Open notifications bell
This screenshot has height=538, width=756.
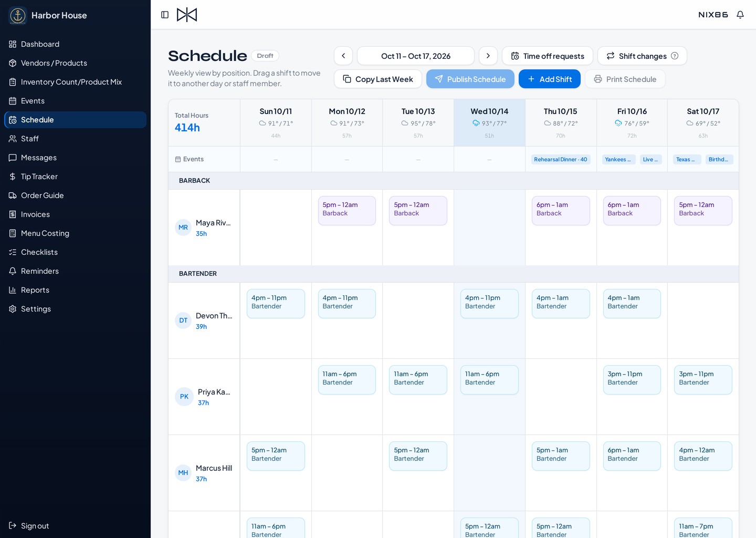tap(740, 15)
